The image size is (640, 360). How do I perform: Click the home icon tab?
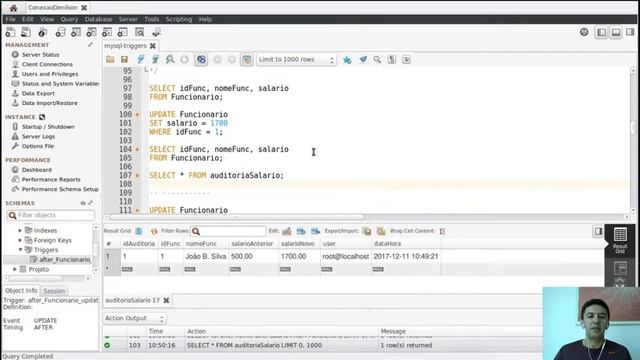(13, 8)
